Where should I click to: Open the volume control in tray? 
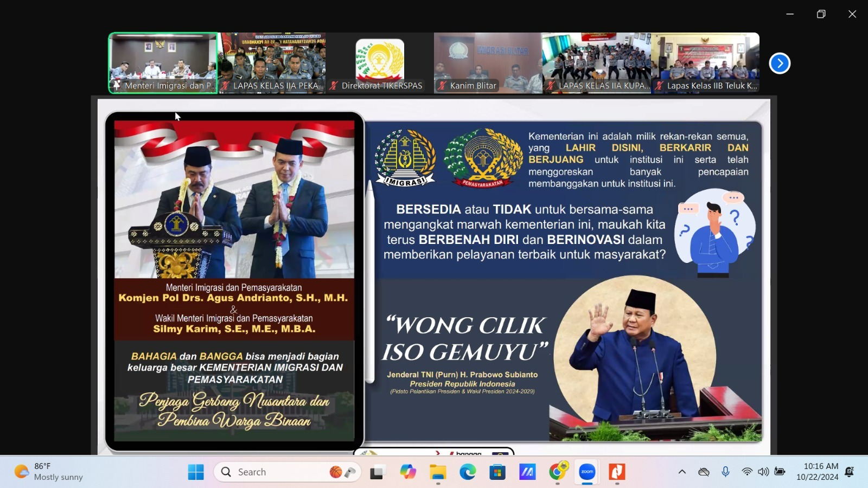pyautogui.click(x=763, y=472)
